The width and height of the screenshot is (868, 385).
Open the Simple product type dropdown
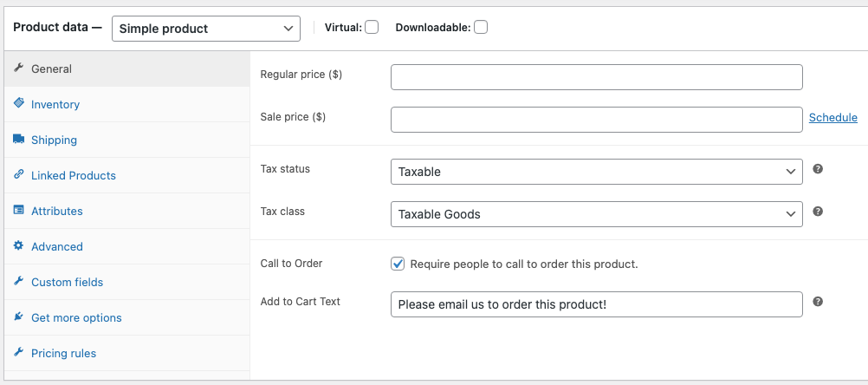point(206,29)
